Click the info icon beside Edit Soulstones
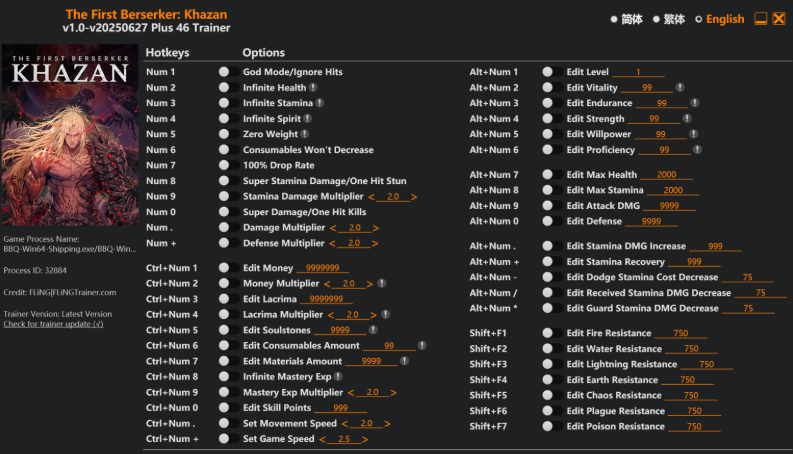This screenshot has width=793, height=454. pyautogui.click(x=373, y=330)
